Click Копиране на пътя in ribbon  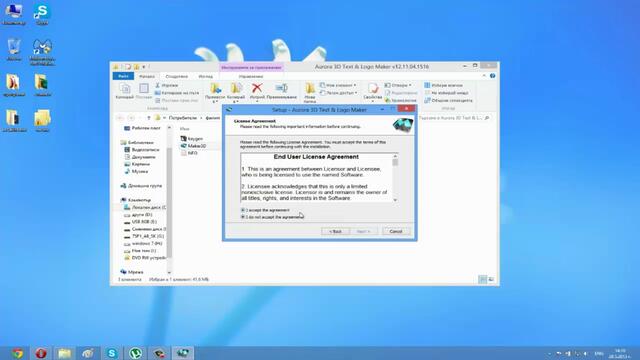coord(177,93)
